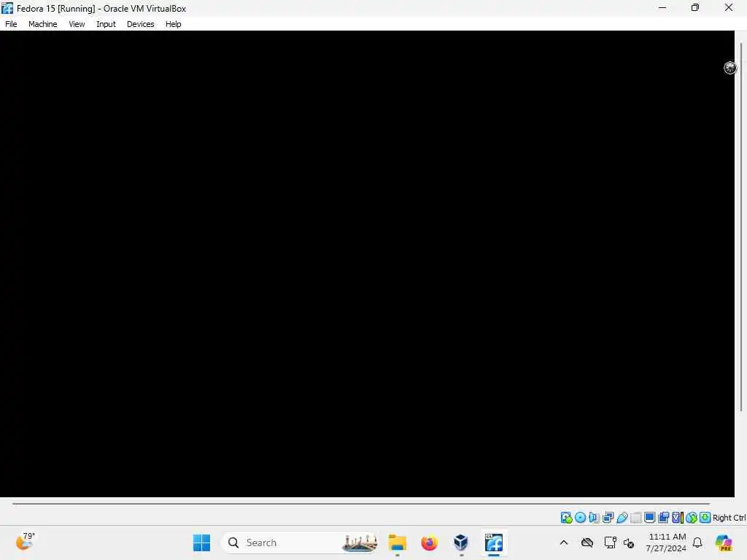Open the 79° weather widget
Image resolution: width=747 pixels, height=560 pixels.
[26, 542]
